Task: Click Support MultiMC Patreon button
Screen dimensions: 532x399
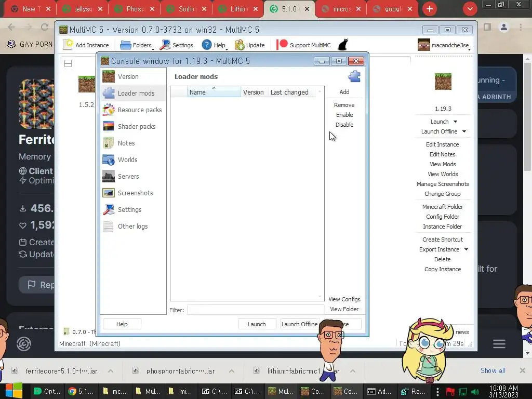Action: pyautogui.click(x=303, y=45)
